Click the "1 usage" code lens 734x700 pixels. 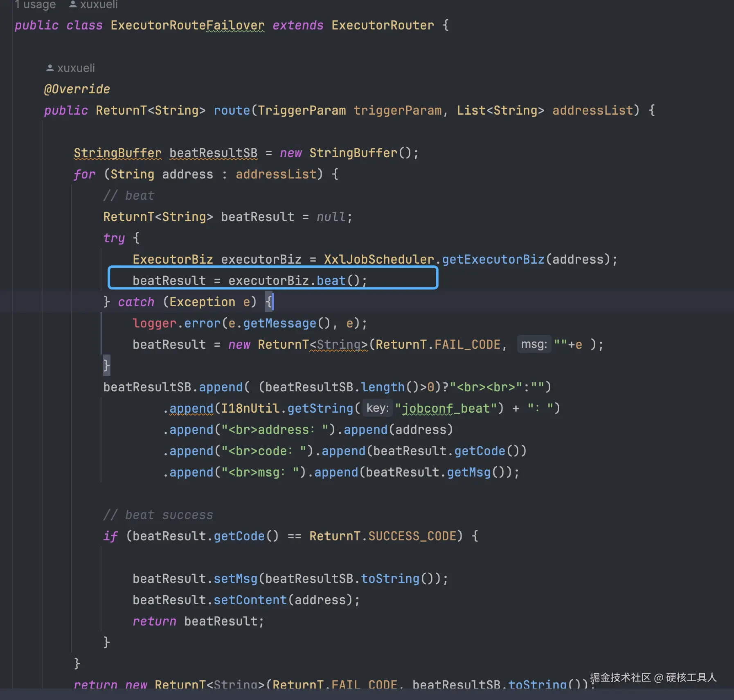(x=35, y=5)
